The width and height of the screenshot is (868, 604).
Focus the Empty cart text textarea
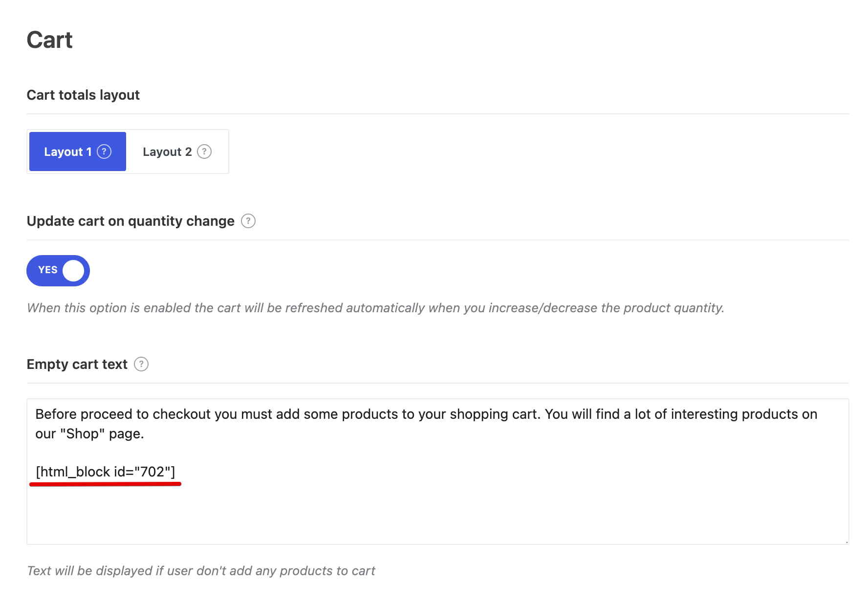[x=438, y=471]
